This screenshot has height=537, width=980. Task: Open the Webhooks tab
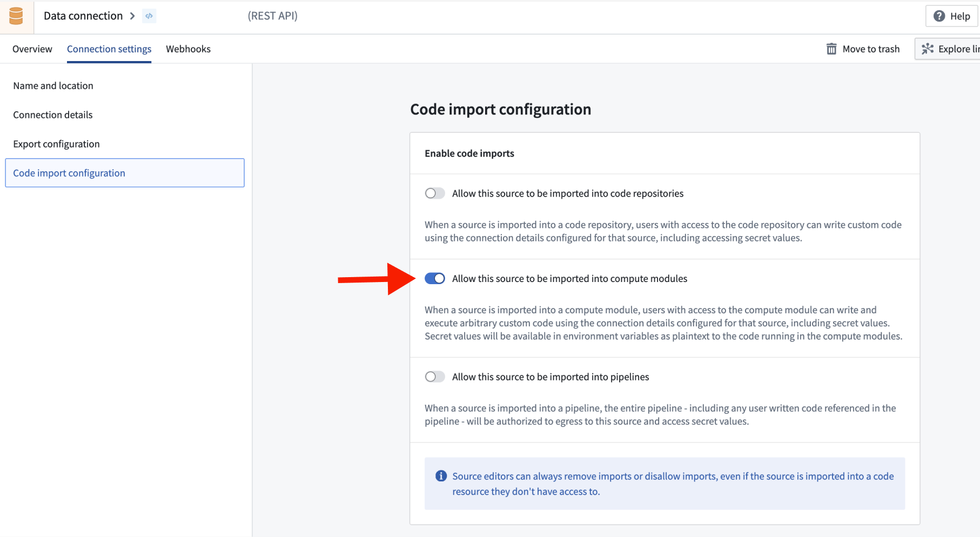[188, 49]
